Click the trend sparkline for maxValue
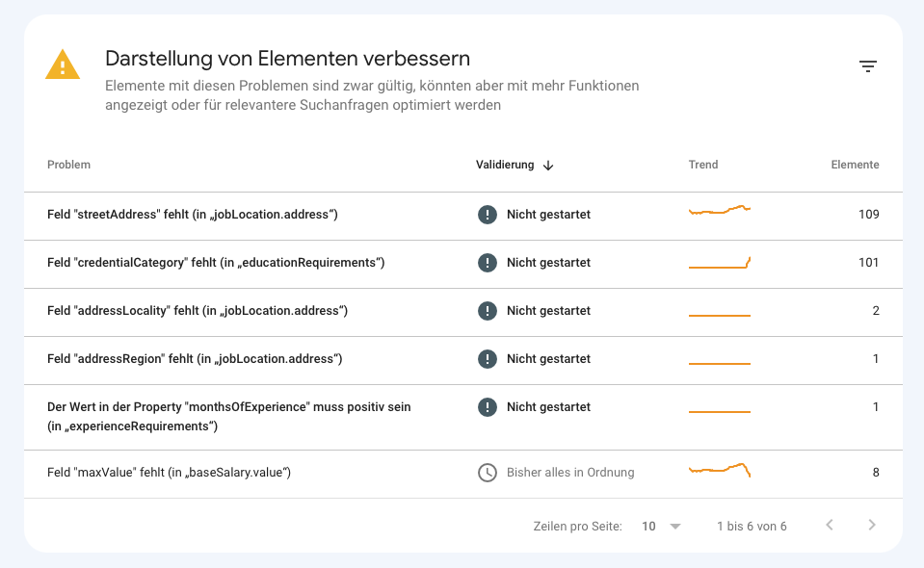 pos(720,470)
